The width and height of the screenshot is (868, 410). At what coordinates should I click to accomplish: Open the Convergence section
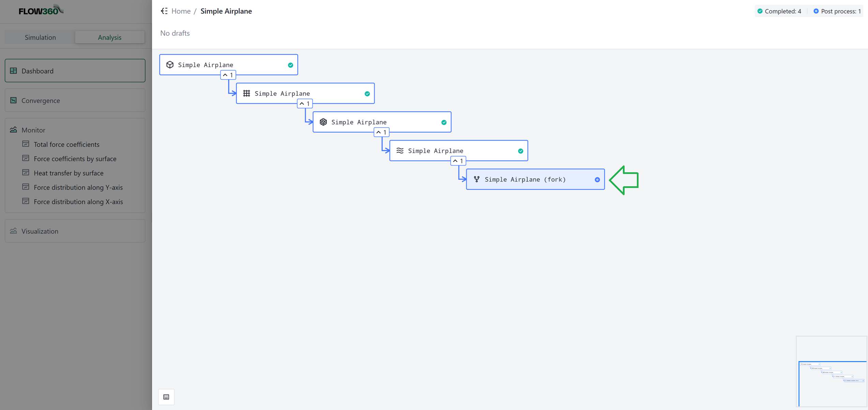[x=75, y=100]
